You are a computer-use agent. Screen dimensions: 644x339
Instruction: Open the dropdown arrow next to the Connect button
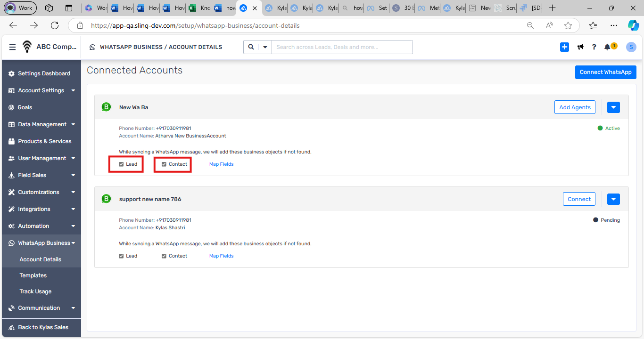point(613,199)
